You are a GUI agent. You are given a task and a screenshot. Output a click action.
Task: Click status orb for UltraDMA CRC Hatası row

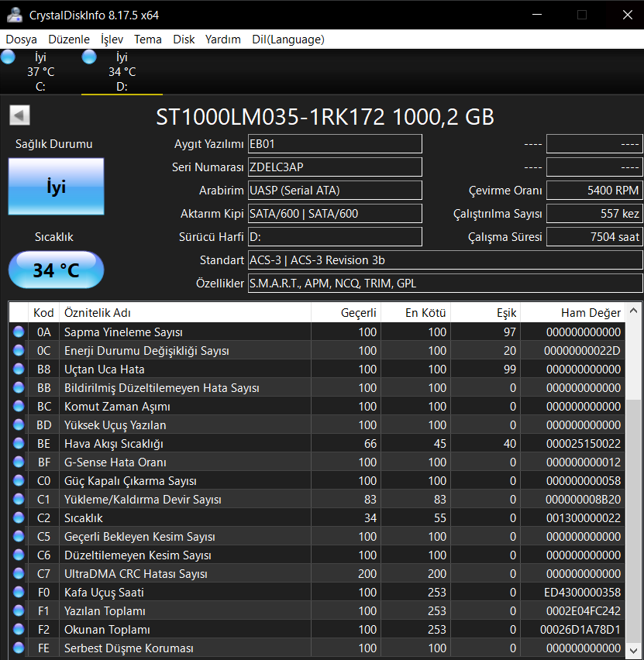coord(18,574)
